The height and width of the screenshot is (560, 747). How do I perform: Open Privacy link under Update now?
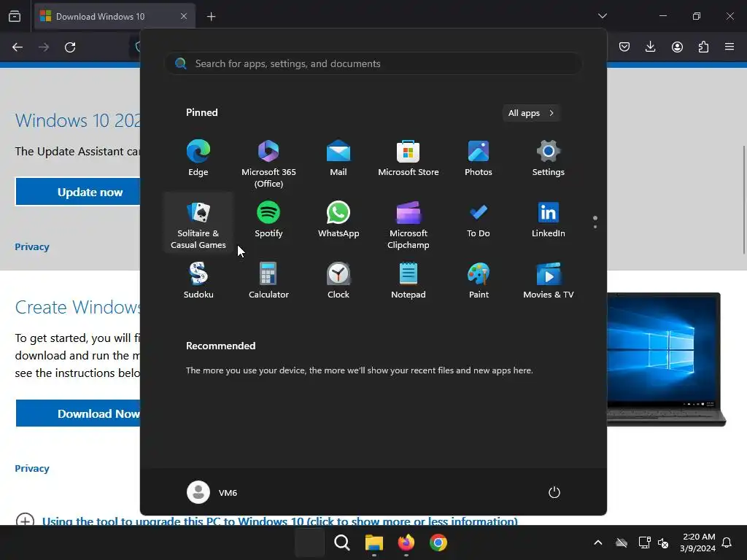coord(32,246)
